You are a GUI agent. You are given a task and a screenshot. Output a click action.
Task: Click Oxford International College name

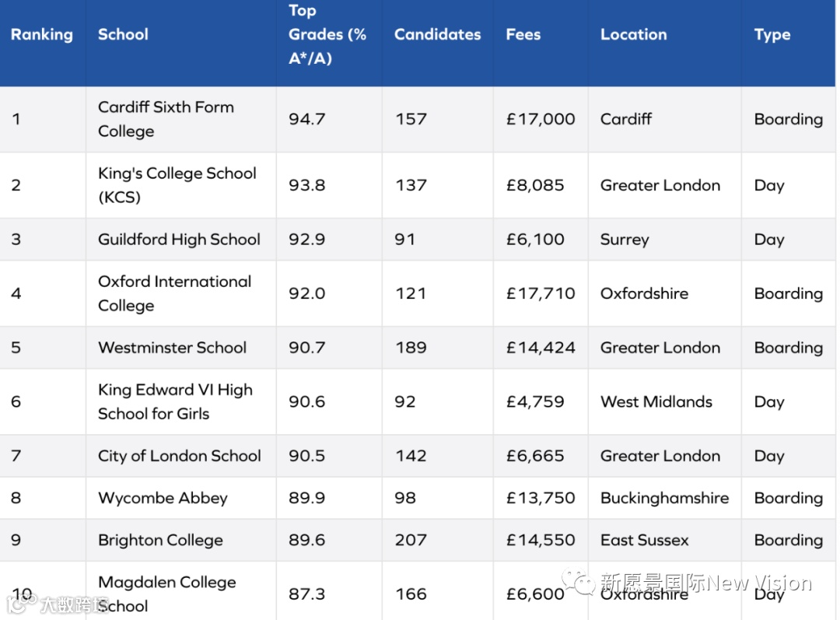[x=175, y=293]
